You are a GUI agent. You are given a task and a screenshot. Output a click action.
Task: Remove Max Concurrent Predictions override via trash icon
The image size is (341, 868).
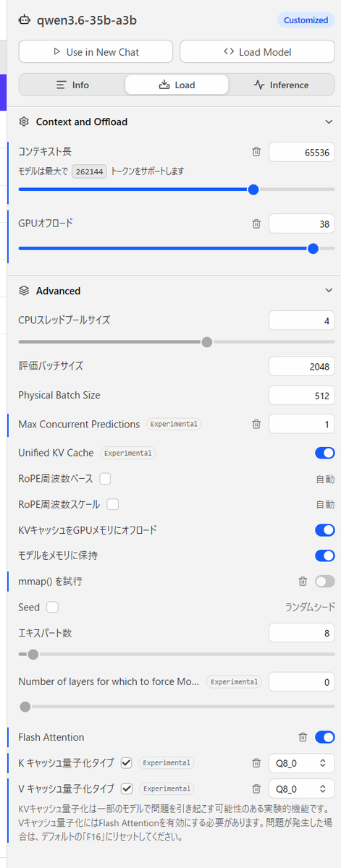pyautogui.click(x=256, y=425)
